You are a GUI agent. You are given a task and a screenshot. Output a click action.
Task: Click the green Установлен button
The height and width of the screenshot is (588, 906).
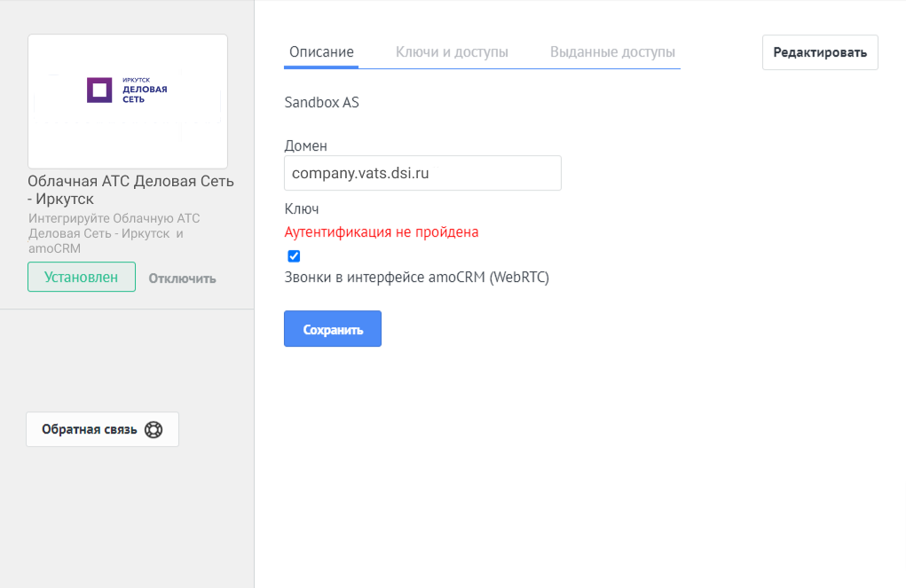(x=82, y=277)
